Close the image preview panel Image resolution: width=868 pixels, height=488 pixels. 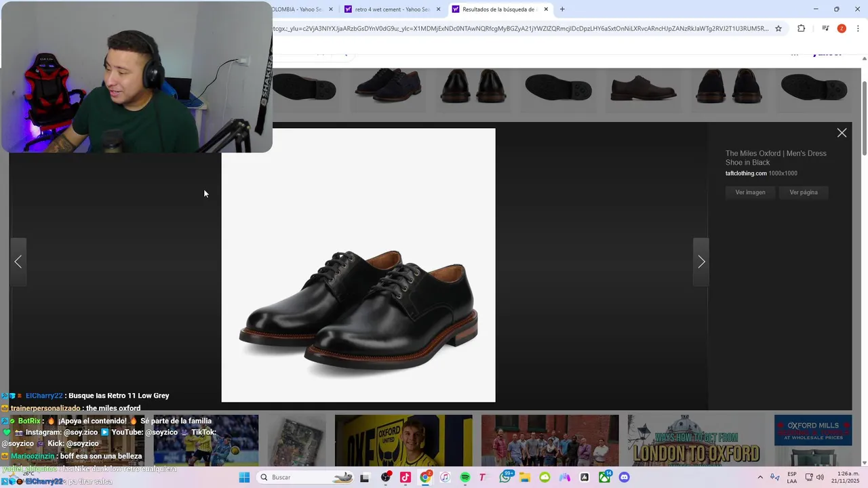tap(842, 133)
